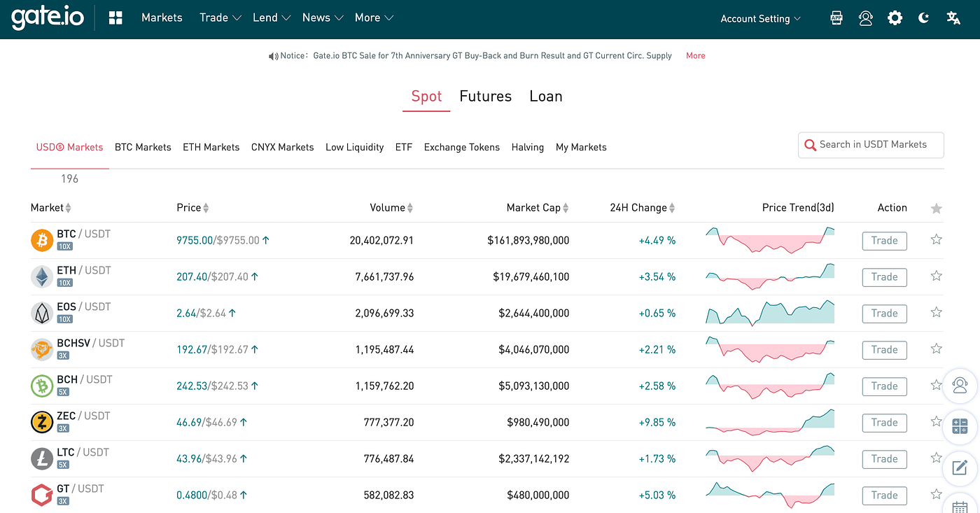Open the Halving tab
Viewport: 980px width, 513px height.
click(x=528, y=148)
